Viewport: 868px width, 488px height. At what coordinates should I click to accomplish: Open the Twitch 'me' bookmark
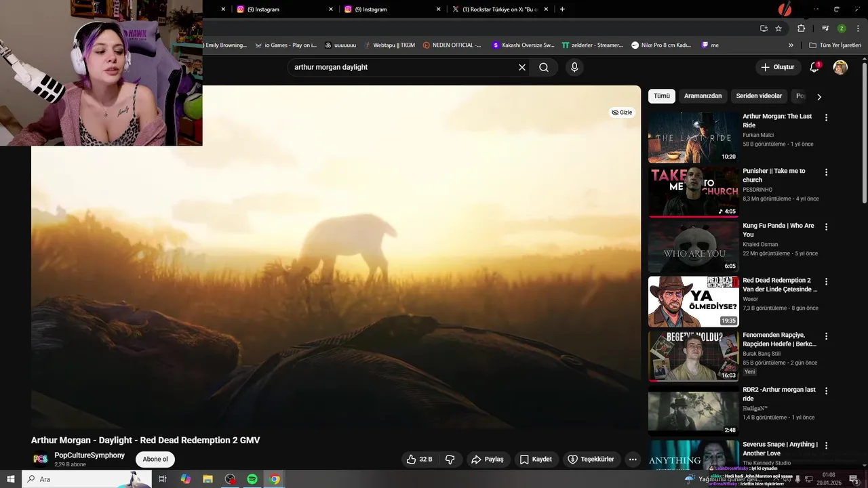710,45
